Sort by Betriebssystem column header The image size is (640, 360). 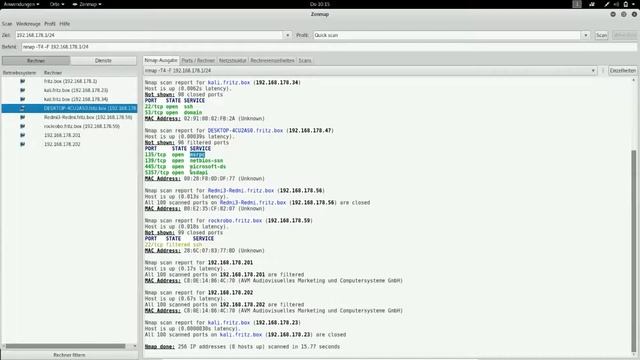tap(20, 73)
